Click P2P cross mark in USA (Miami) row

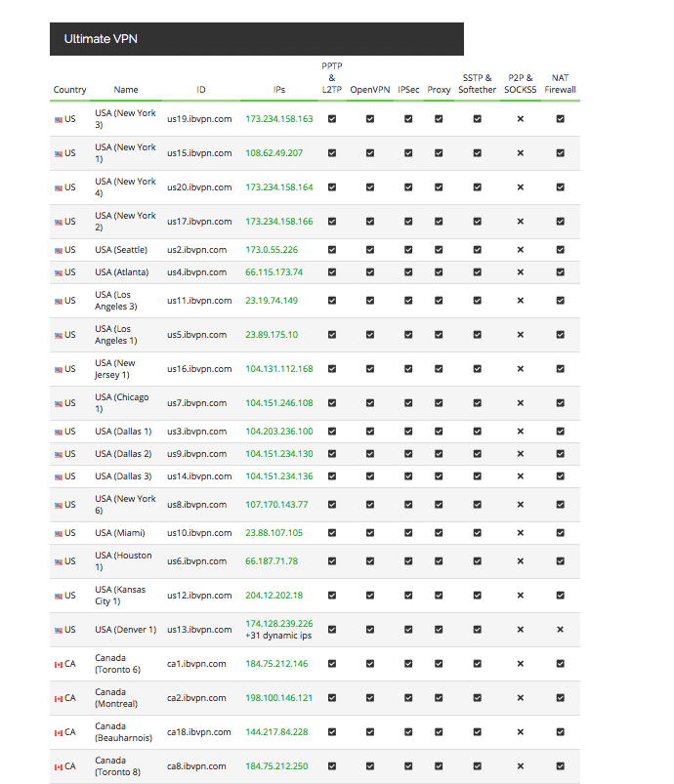pos(521,533)
